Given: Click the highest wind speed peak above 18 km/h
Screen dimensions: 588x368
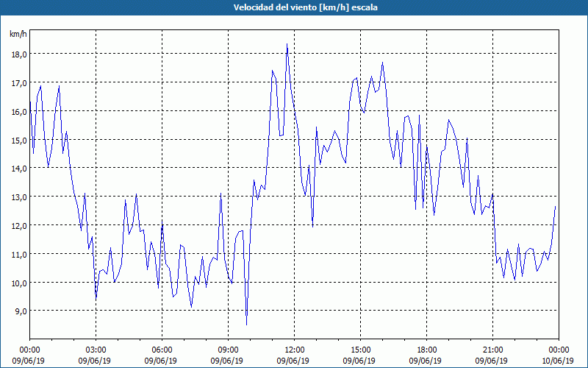Looking at the screenshot, I should (x=287, y=44).
